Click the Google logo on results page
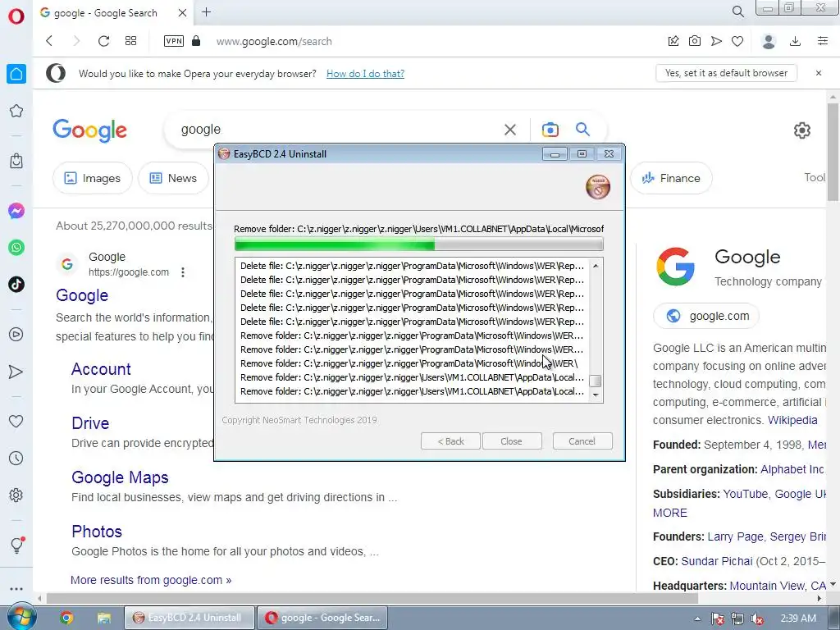 tap(90, 130)
